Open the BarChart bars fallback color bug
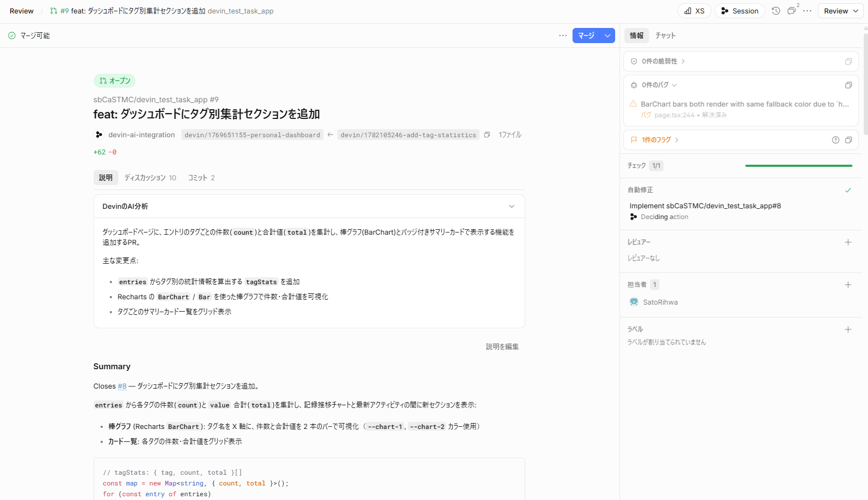Viewport: 868px width, 500px height. coord(745,104)
